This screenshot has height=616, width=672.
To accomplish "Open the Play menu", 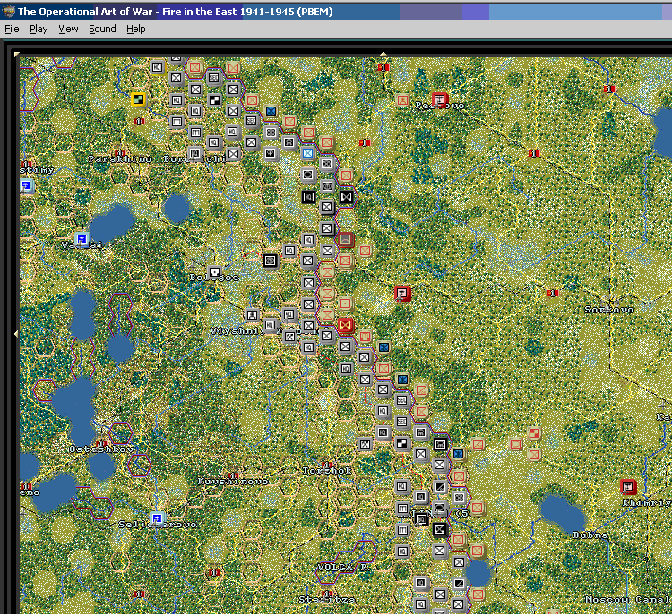I will pos(39,29).
